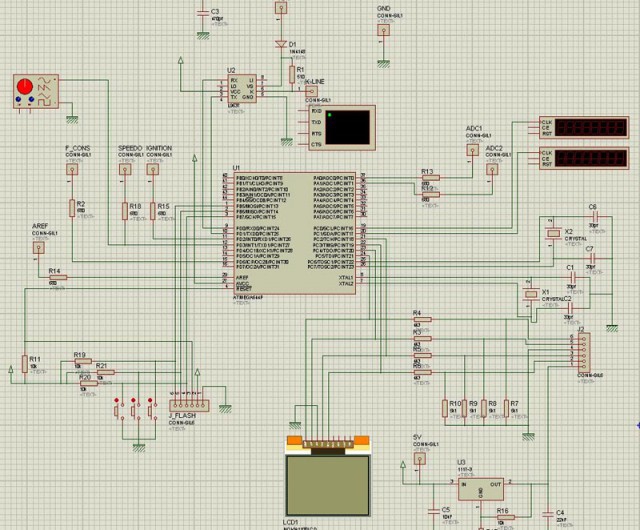Select resistor R3
This screenshot has height=530, width=640.
(x=422, y=338)
